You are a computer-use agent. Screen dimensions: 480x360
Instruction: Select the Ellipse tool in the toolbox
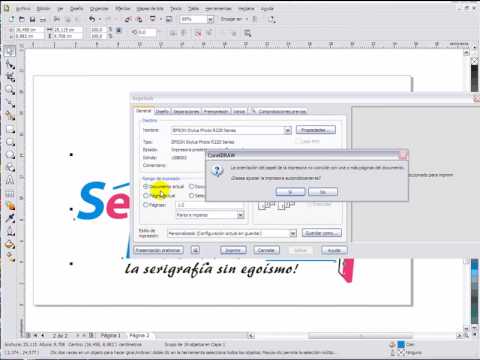10,142
